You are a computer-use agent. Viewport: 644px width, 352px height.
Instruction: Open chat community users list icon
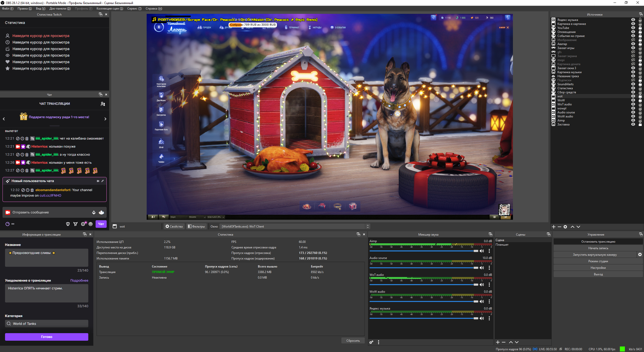tap(103, 104)
